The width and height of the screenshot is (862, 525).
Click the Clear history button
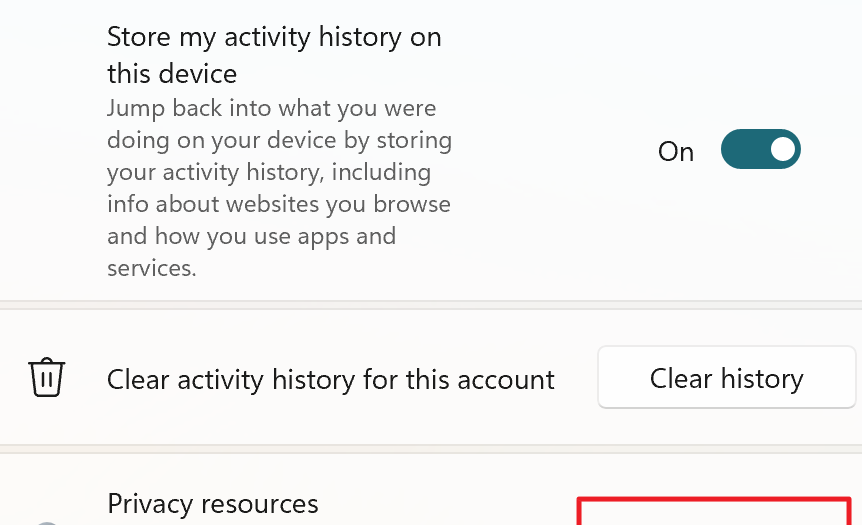coord(727,377)
